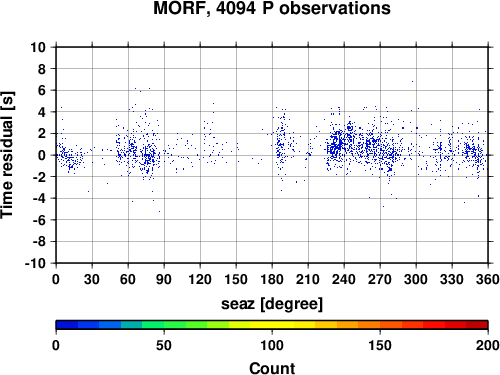Click the x-axis tick label 360
Viewport: 500px width, 375px height.
tap(488, 279)
